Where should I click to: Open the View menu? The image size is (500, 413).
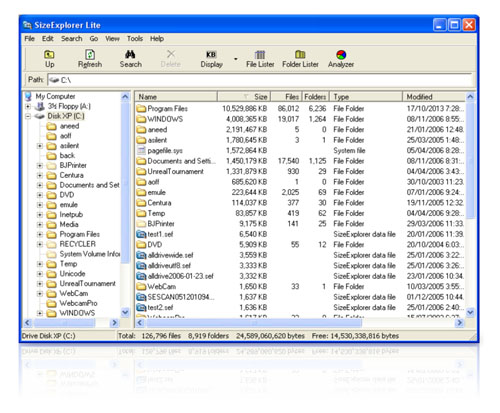[112, 39]
